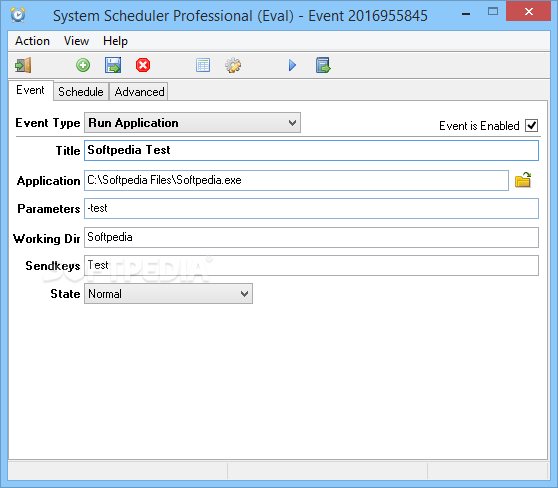Image resolution: width=558 pixels, height=488 pixels.
Task: Switch to the Advanced tab
Action: (x=139, y=92)
